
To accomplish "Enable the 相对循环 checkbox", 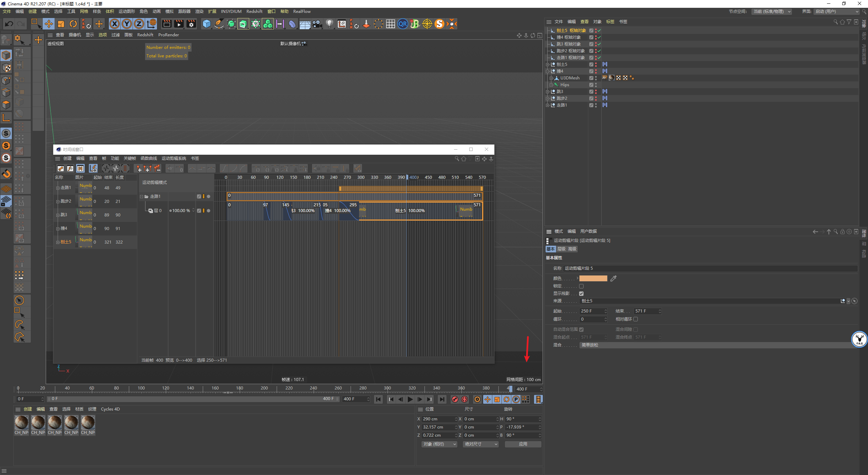I will [x=636, y=319].
